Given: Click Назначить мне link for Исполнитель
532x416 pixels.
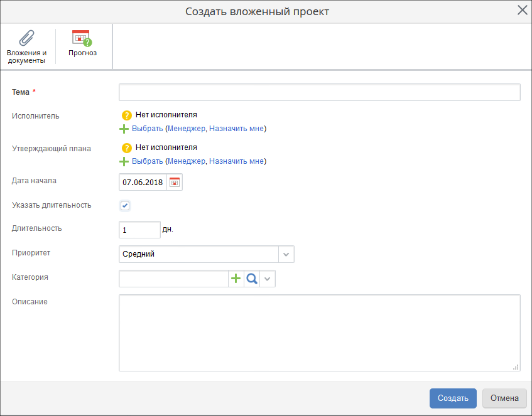Looking at the screenshot, I should pos(236,129).
